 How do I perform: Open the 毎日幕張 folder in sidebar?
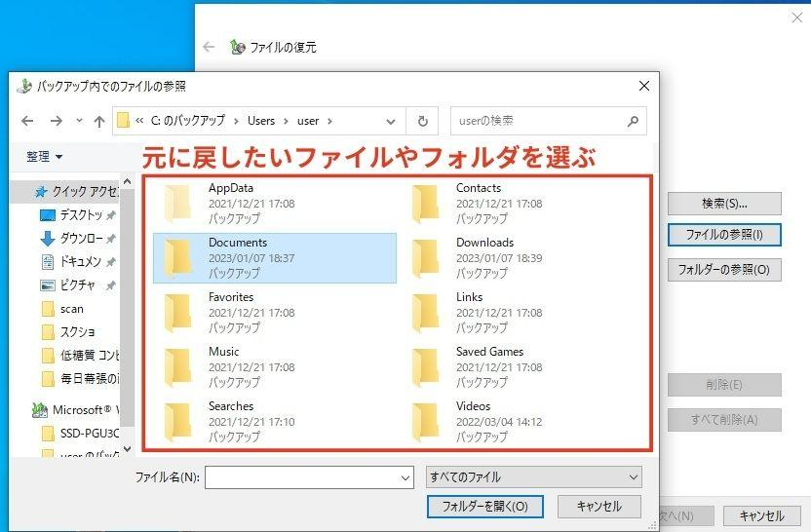tap(80, 378)
